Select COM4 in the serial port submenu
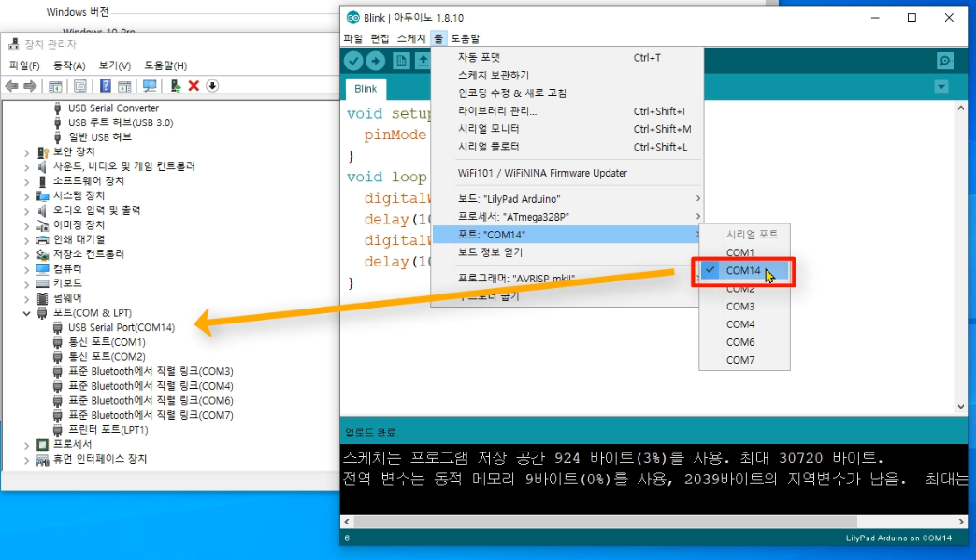The height and width of the screenshot is (560, 976). pos(744,324)
